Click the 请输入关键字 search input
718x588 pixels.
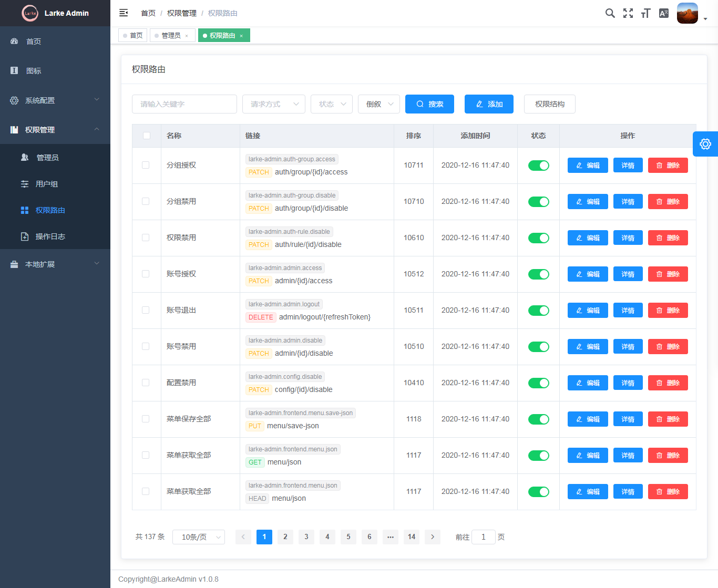point(184,104)
